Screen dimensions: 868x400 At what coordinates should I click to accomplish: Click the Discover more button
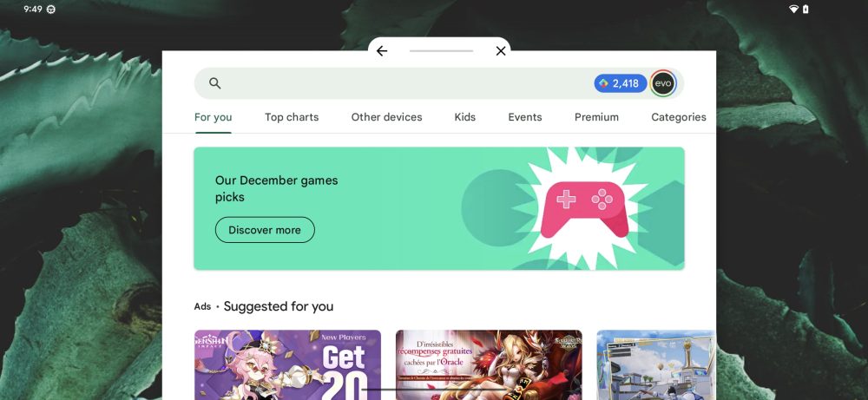point(265,230)
